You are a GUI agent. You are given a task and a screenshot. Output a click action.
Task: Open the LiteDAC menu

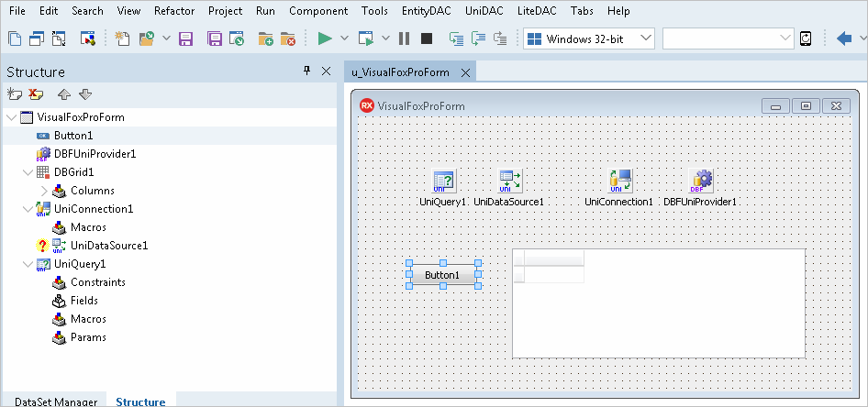537,10
